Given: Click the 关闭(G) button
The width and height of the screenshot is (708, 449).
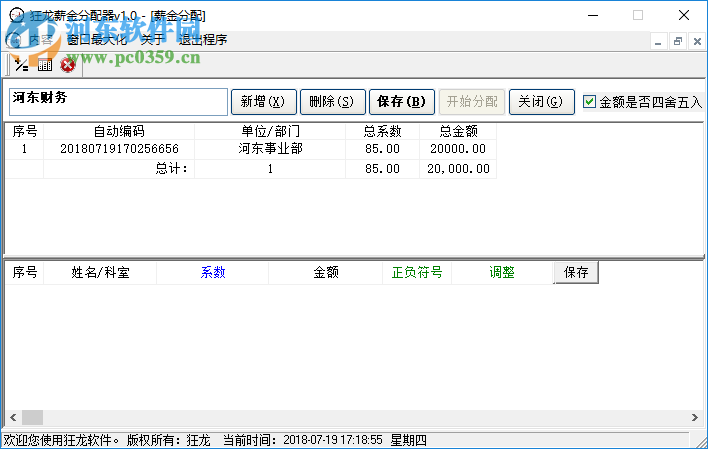Looking at the screenshot, I should tap(542, 102).
